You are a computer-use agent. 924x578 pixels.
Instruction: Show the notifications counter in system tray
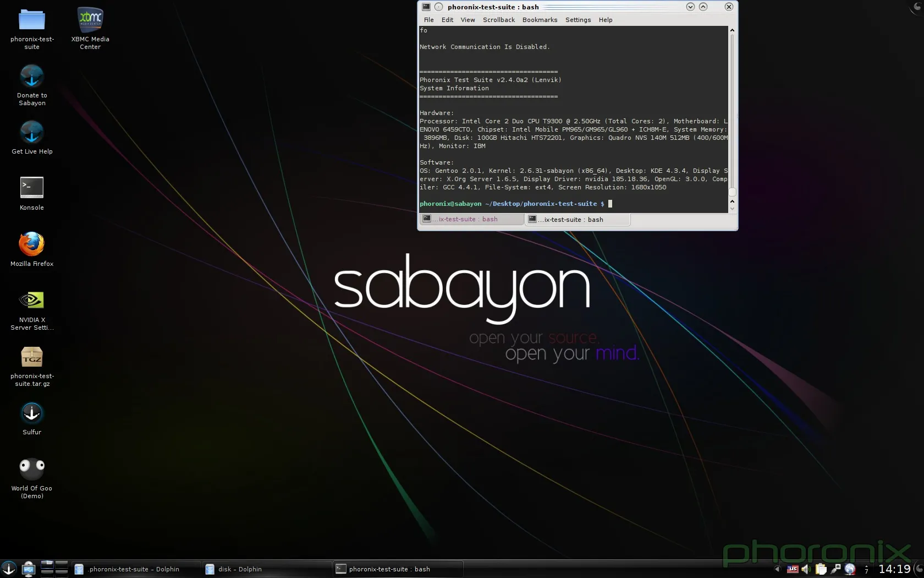[x=866, y=570]
